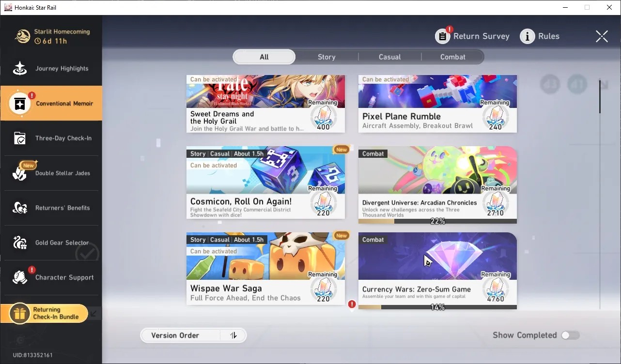
Task: Switch to the Combat tab
Action: point(452,57)
